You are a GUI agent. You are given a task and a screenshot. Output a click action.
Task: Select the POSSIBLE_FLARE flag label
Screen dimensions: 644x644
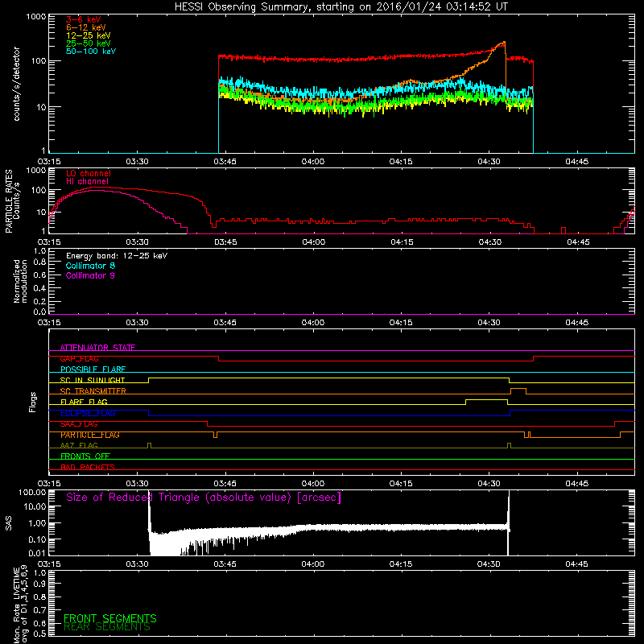tap(93, 369)
